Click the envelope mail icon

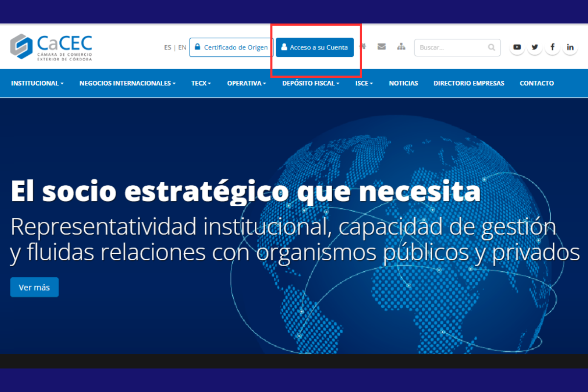[382, 47]
